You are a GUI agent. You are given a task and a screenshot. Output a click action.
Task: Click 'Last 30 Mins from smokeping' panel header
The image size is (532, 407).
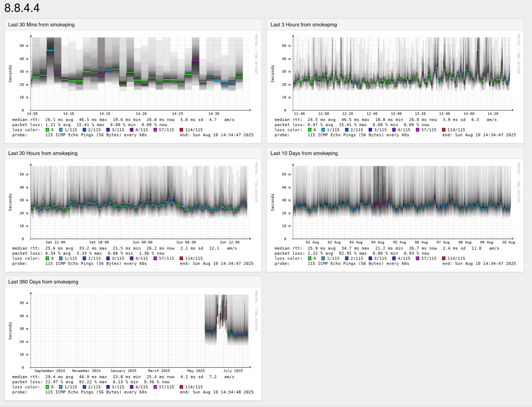42,25
